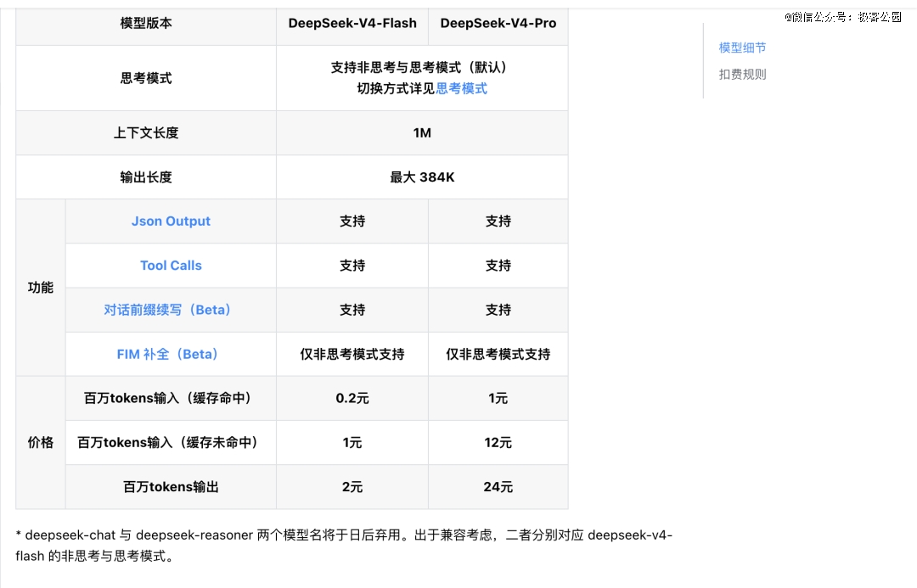The image size is (917, 588).
Task: Select the 模型版本 header cell
Action: (x=146, y=23)
